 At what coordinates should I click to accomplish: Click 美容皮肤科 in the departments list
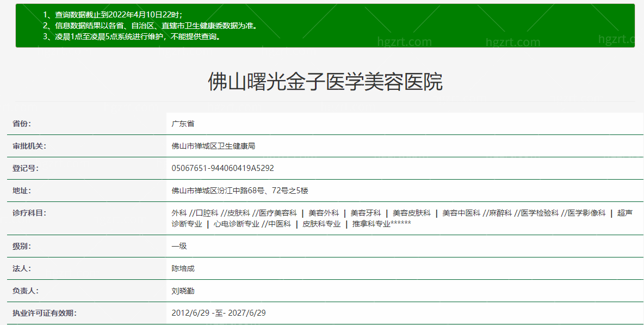[x=412, y=213]
